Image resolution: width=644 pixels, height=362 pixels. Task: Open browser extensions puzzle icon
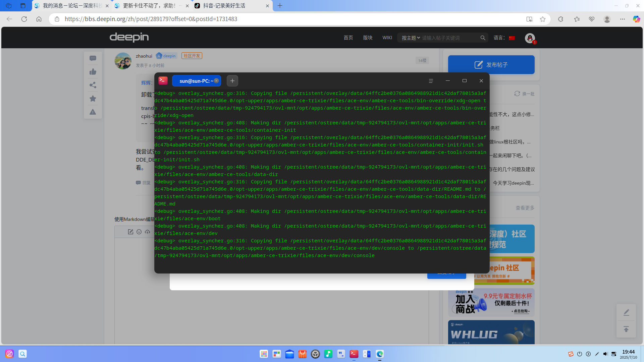click(560, 19)
